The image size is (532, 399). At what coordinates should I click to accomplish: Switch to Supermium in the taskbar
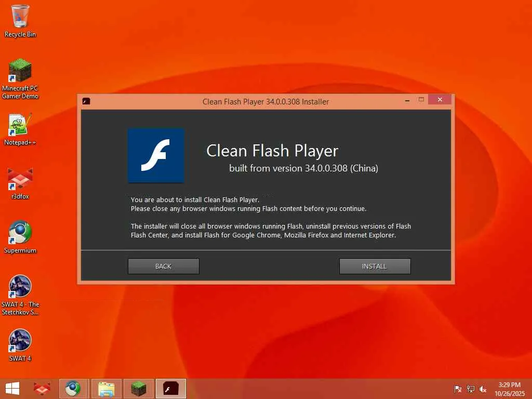pyautogui.click(x=74, y=389)
